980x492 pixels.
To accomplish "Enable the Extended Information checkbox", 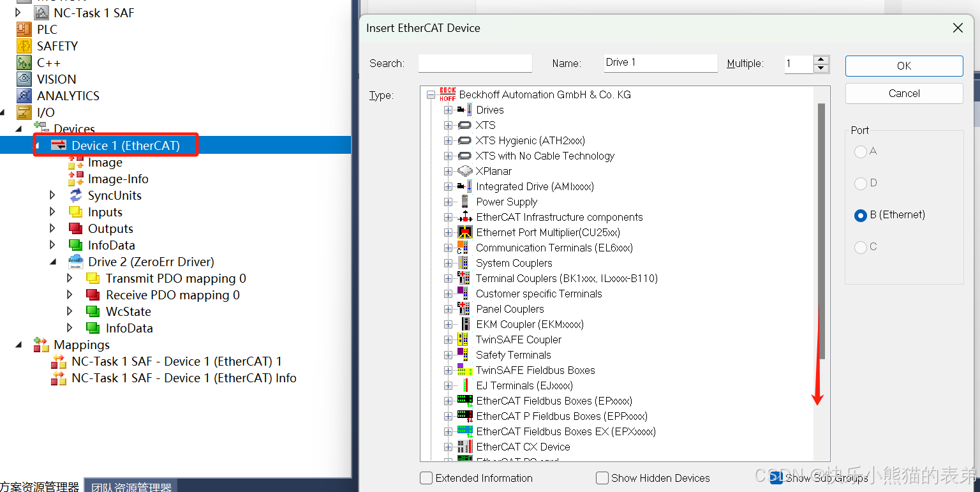I will click(x=426, y=478).
